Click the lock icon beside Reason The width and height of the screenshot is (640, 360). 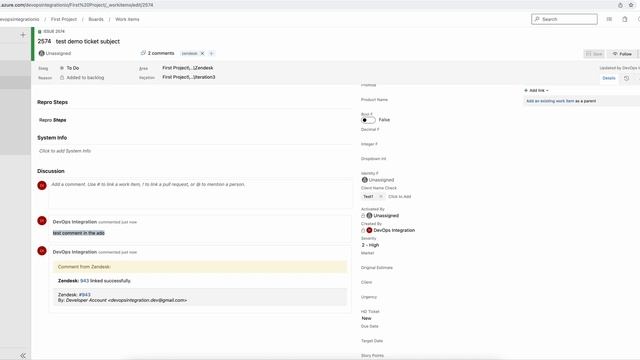[x=62, y=78]
